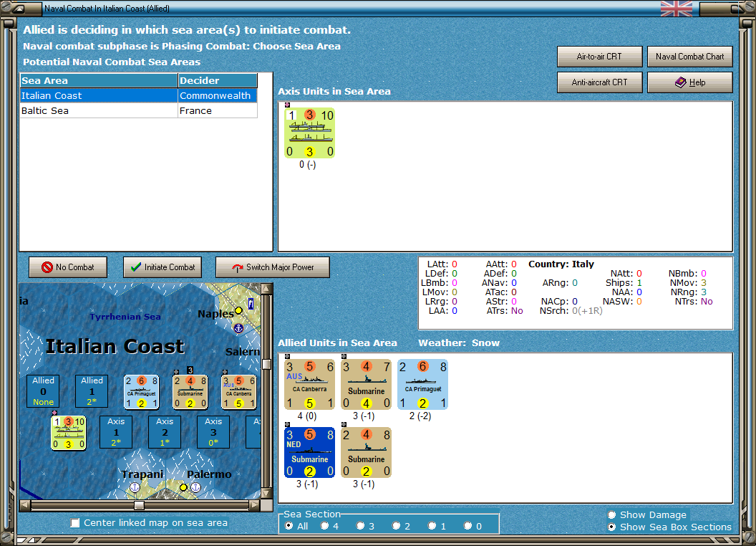
Task: Select sea section 4 radio button
Action: (324, 526)
